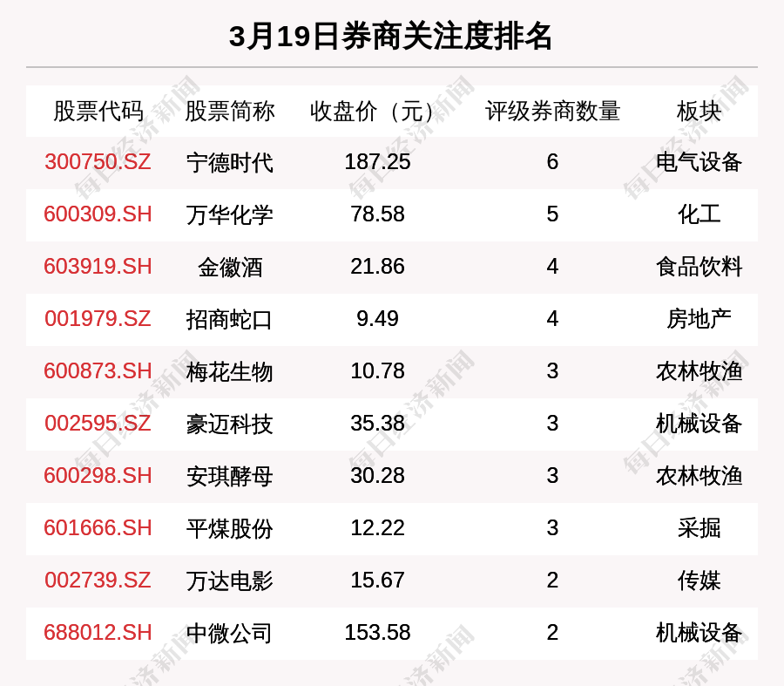
Task: Click the closing price 153.58
Action: 377,633
